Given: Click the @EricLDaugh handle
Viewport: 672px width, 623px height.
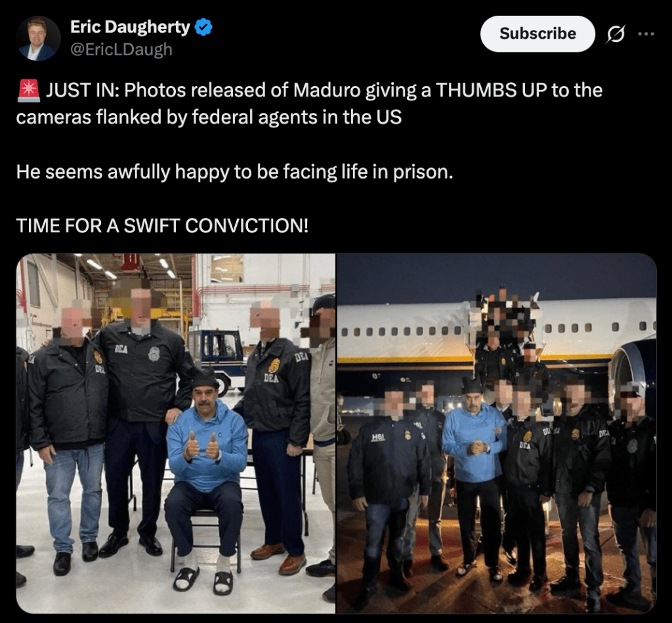Looking at the screenshot, I should point(121,50).
